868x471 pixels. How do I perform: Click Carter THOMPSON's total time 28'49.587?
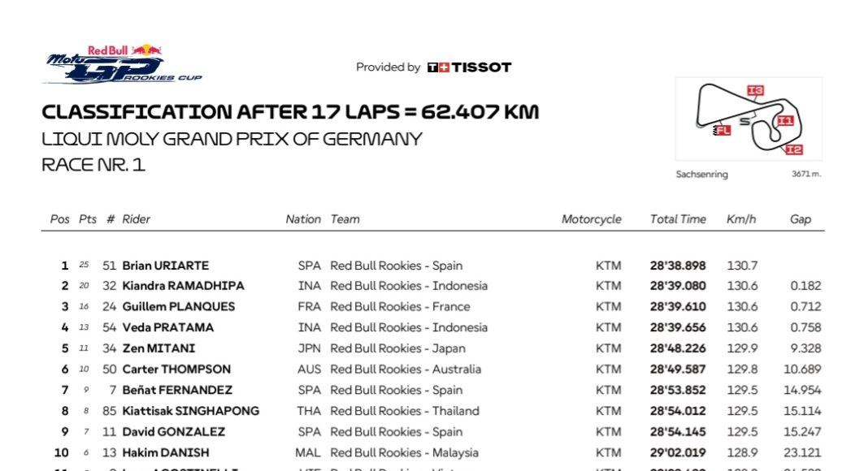point(678,369)
